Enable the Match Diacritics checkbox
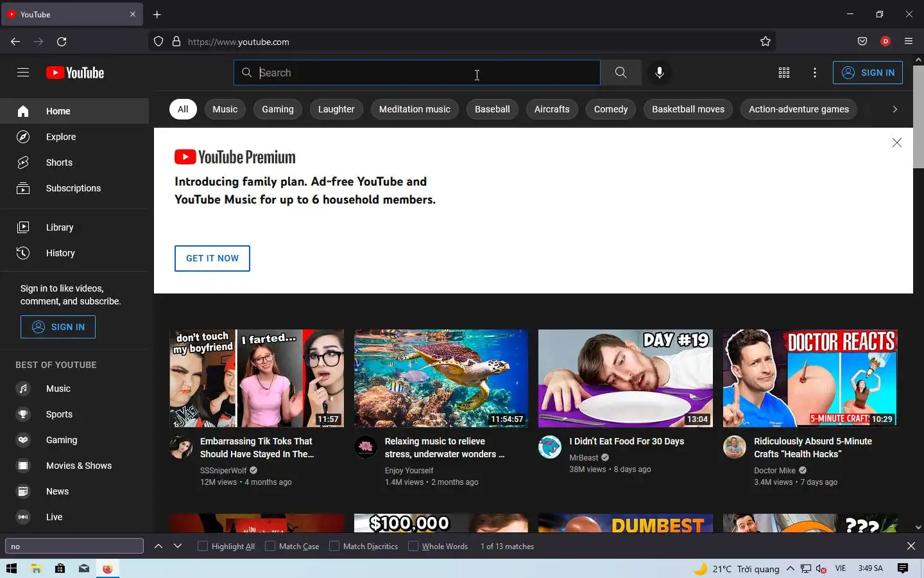 coord(334,547)
